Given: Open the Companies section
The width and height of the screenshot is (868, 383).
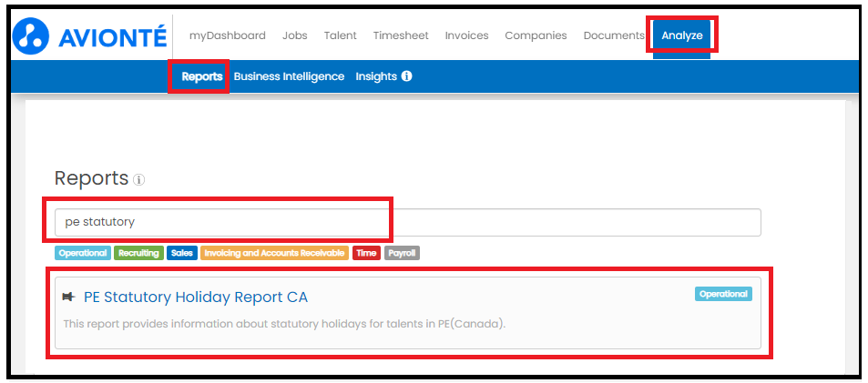Looking at the screenshot, I should point(536,35).
